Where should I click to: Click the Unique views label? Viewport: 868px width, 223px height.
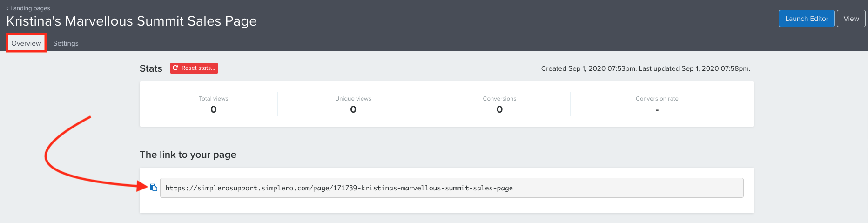[353, 99]
